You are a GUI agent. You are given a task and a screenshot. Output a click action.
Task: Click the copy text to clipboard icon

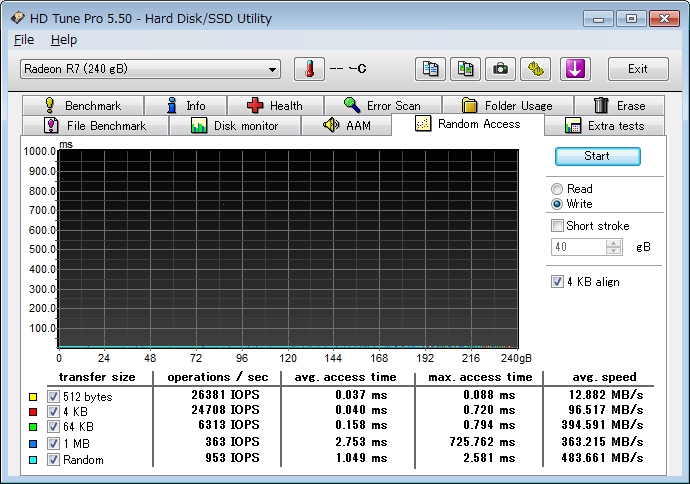click(x=430, y=69)
